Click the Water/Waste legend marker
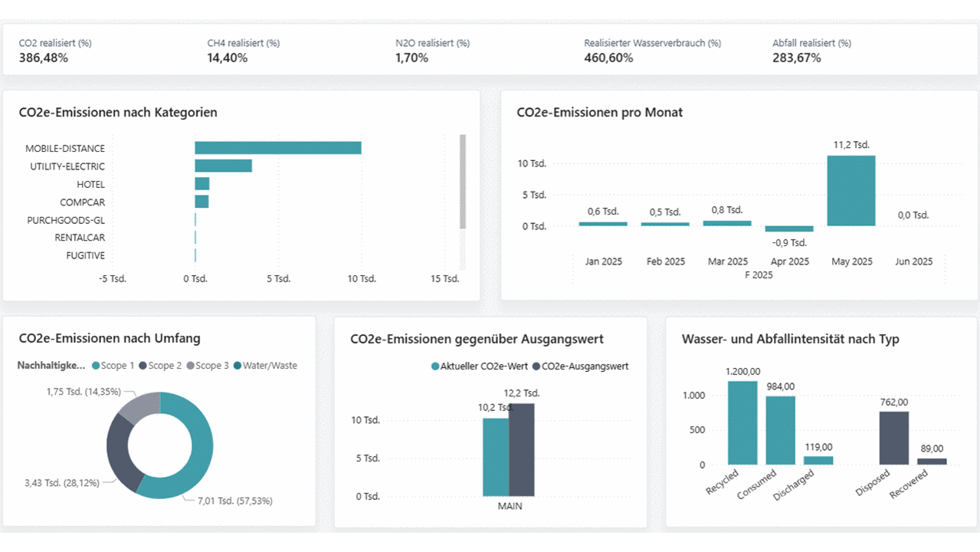This screenshot has width=980, height=552. pos(238,366)
